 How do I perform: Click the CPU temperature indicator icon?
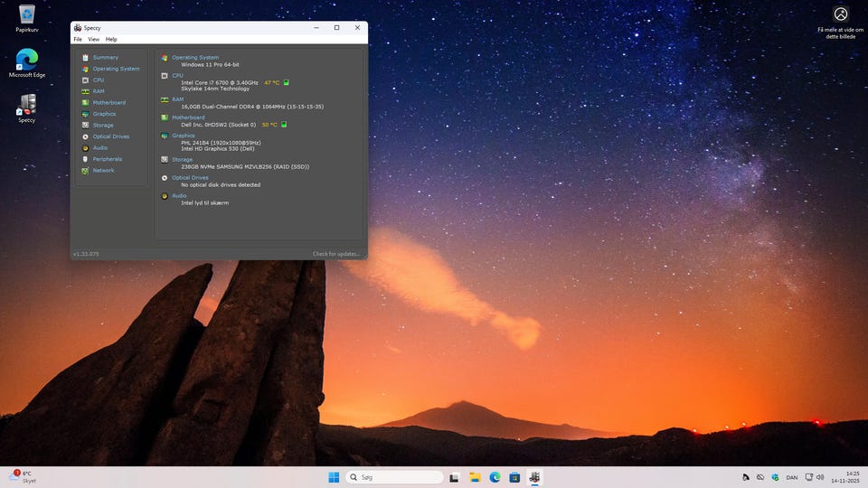[286, 82]
